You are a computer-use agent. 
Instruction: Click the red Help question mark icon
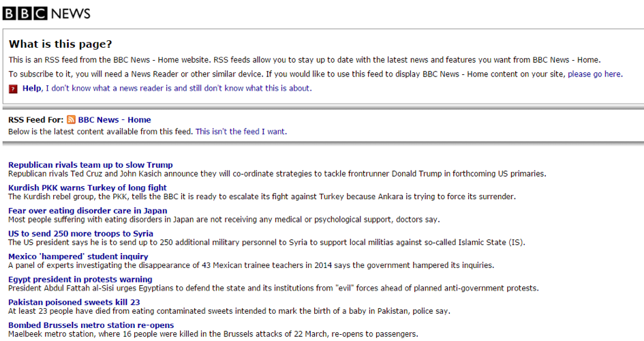(x=13, y=89)
